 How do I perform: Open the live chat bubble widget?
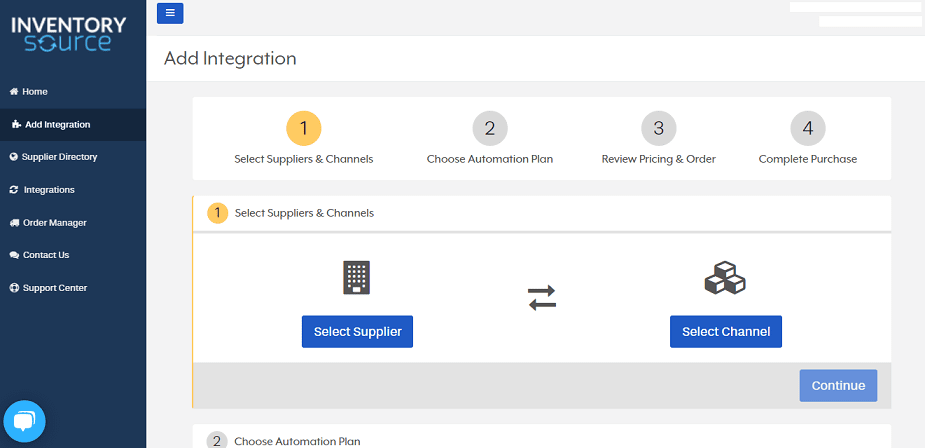tap(24, 421)
